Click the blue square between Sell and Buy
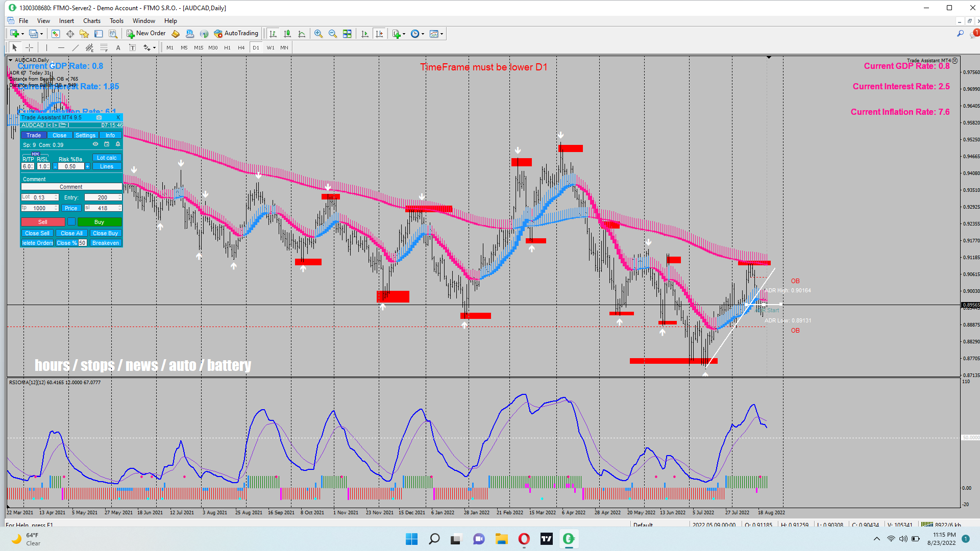 click(x=71, y=222)
